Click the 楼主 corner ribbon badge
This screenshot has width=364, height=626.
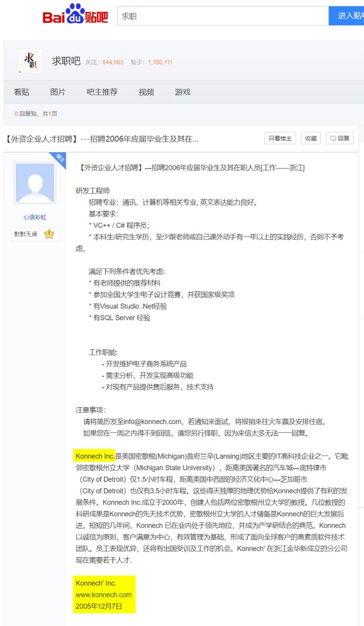coord(59,159)
